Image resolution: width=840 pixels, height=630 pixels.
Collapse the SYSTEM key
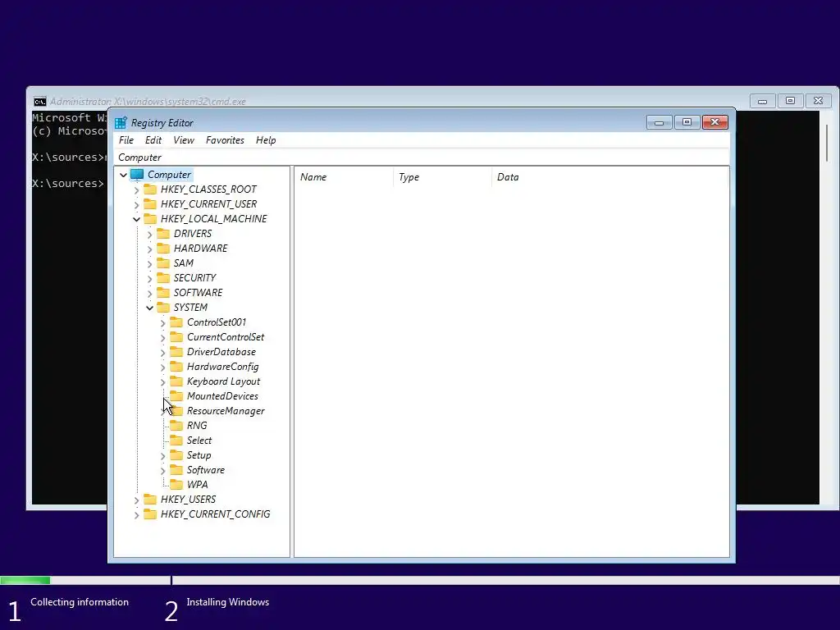[150, 308]
